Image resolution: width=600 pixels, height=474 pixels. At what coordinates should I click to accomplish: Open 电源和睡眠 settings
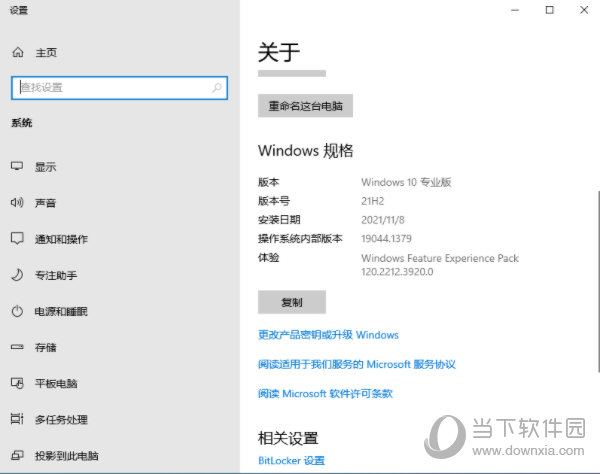[61, 311]
